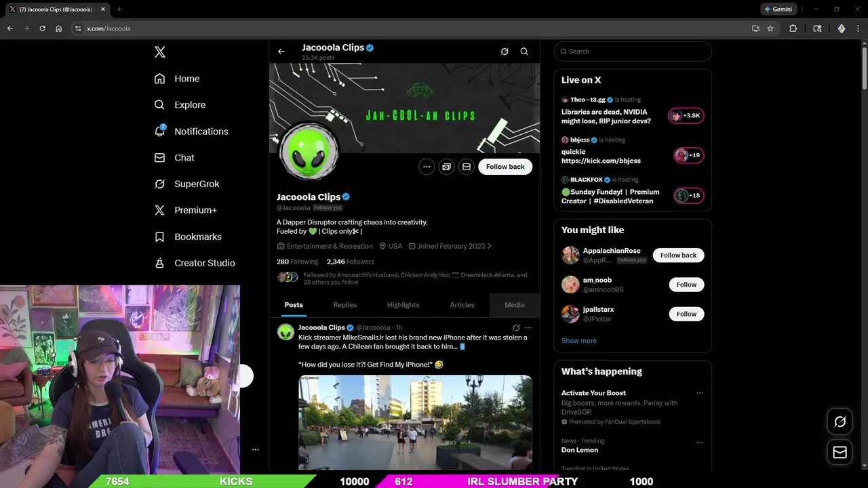Reload the page in browser
The width and height of the screenshot is (868, 488).
pos(42,28)
